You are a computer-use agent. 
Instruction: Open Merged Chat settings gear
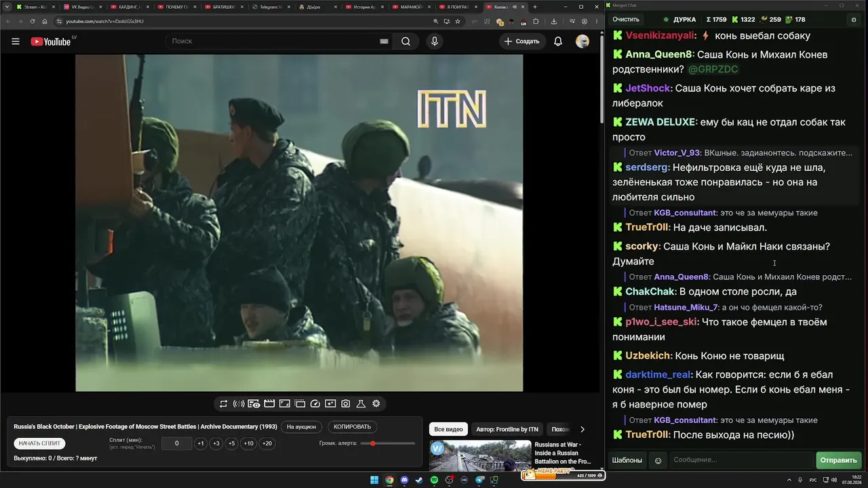(x=854, y=20)
